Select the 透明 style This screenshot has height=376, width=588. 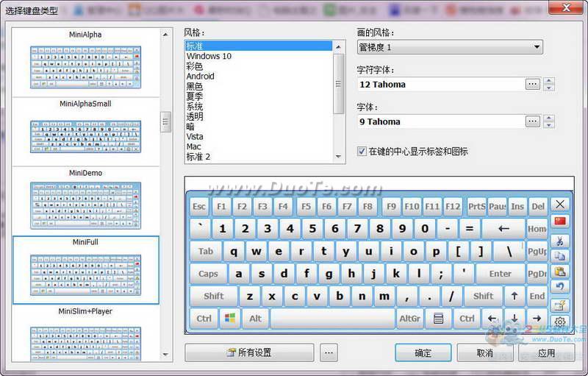pos(259,116)
